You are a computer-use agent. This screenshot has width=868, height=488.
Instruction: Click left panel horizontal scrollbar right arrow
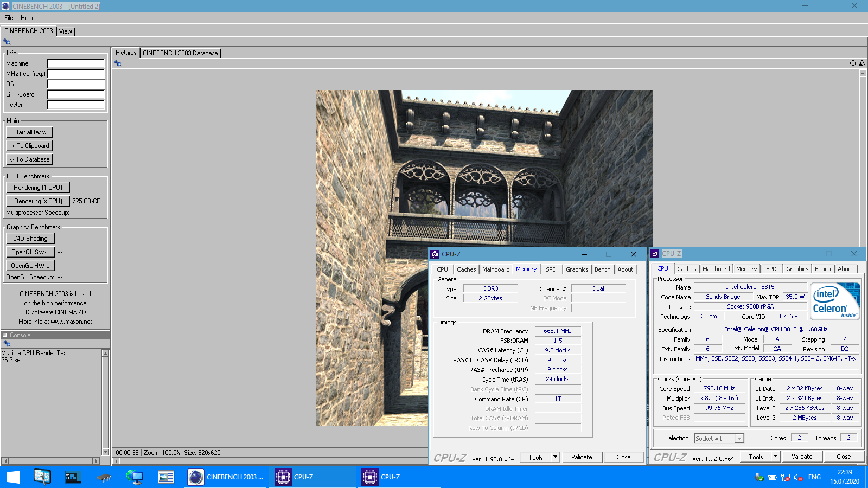click(97, 461)
